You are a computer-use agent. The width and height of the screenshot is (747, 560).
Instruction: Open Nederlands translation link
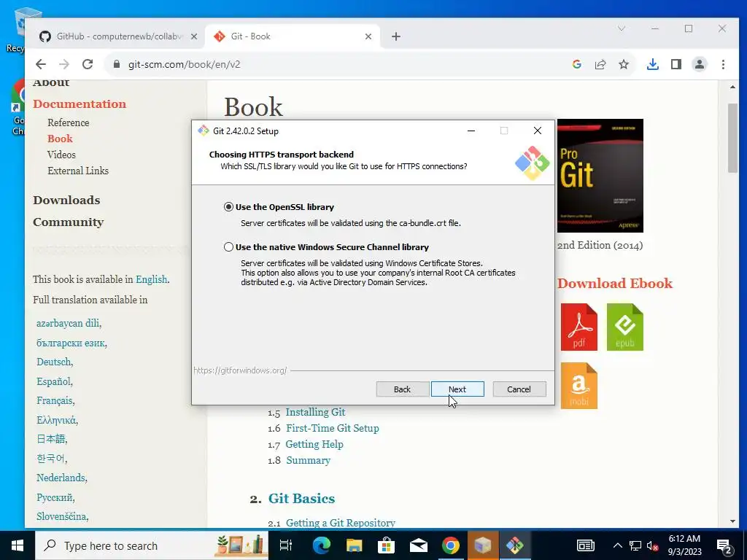61,478
